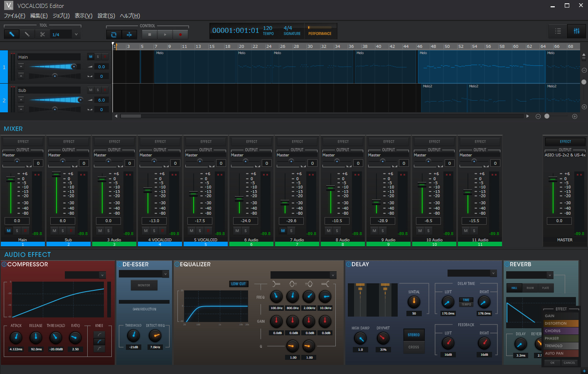Click EFFECT button on the MASTER channel
The width and height of the screenshot is (588, 374).
coord(566,141)
